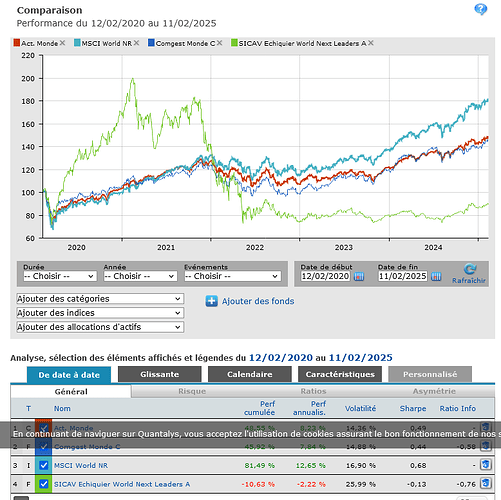The image size is (501, 500).
Task: Click the Ajouter des fonds plus icon
Action: [x=211, y=301]
